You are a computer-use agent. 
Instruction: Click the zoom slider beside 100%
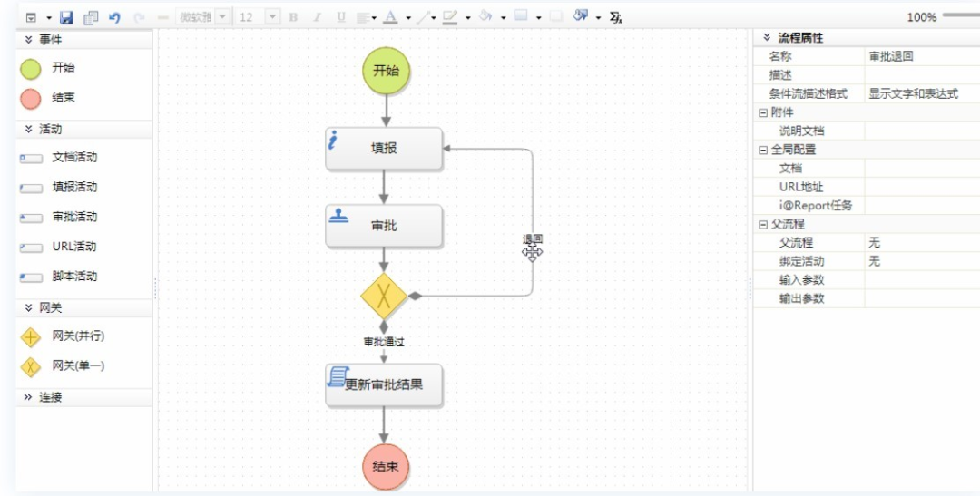(960, 16)
